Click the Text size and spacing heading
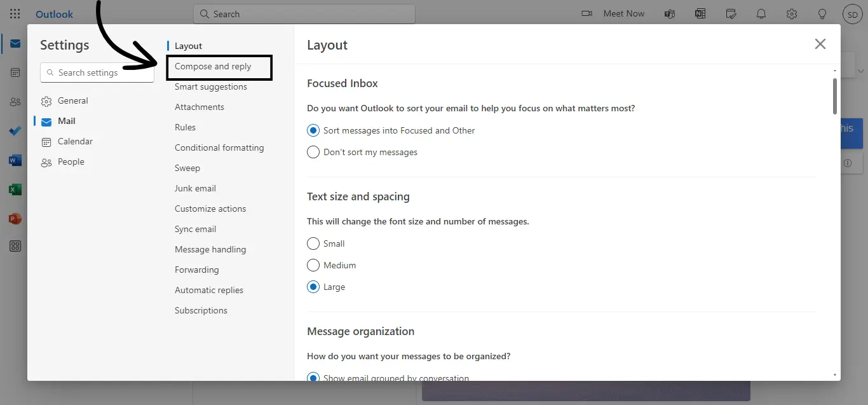The width and height of the screenshot is (868, 405). click(358, 196)
